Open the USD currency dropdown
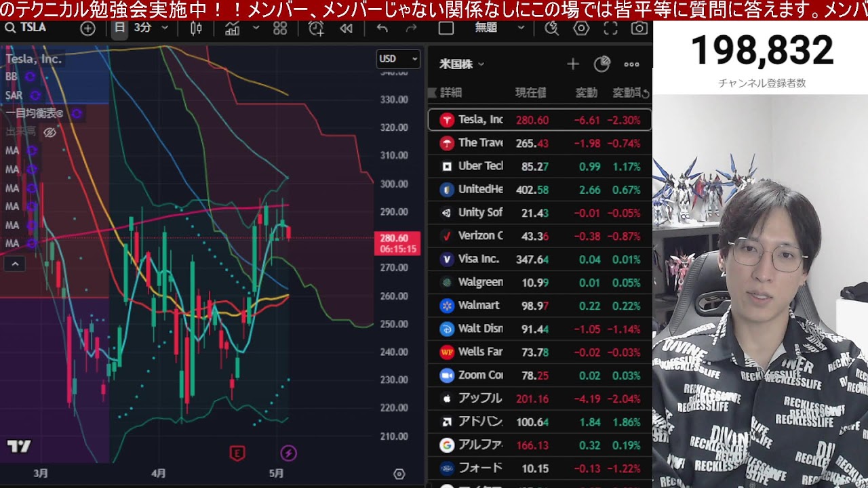Screen dimensions: 868x488 pos(398,59)
